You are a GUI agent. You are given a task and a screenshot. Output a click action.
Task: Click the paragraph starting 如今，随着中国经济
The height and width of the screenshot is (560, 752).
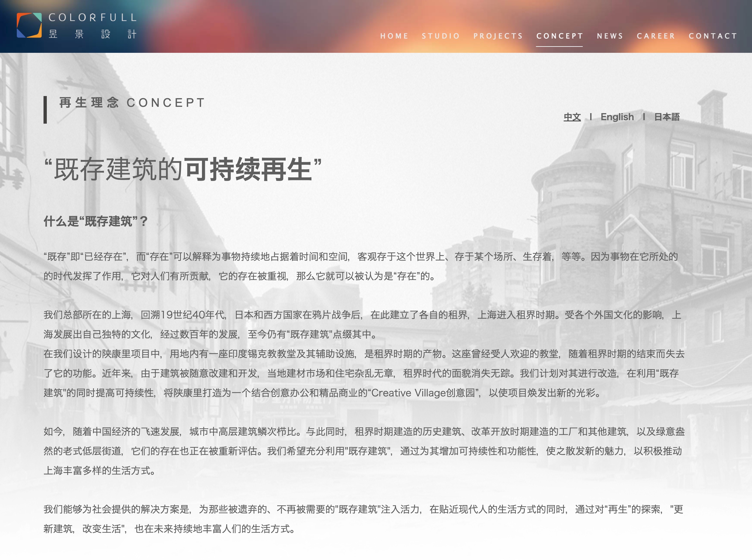364,451
